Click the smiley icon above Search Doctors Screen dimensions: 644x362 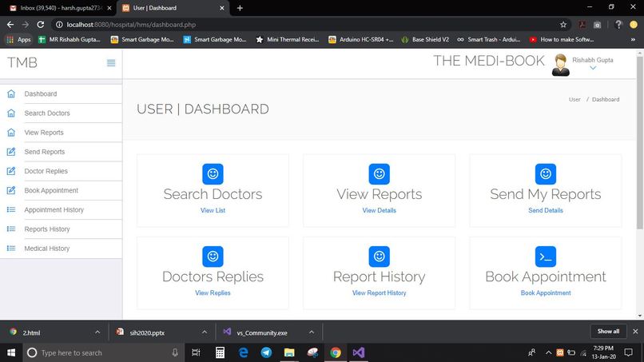213,174
